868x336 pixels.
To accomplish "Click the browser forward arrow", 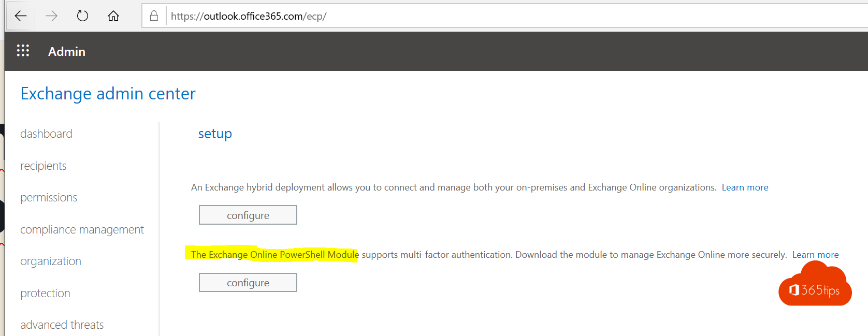I will pyautogui.click(x=51, y=16).
